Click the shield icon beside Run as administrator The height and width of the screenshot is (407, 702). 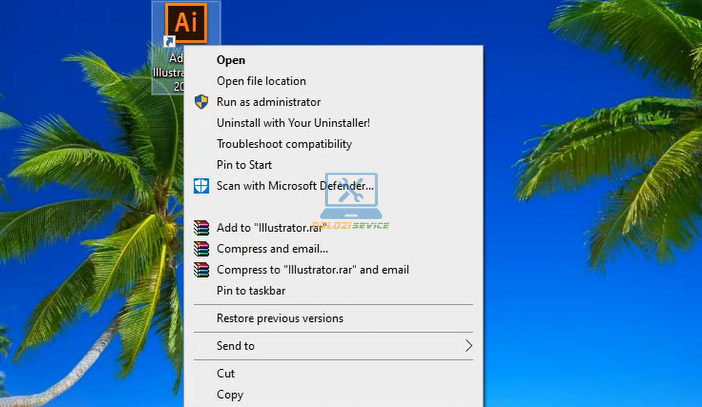coord(201,102)
